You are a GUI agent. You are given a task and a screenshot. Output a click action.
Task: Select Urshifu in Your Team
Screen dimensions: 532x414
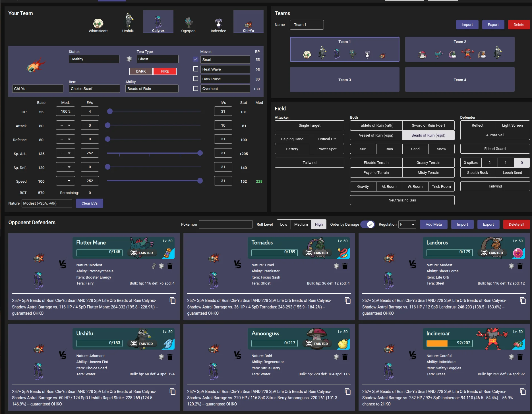click(x=128, y=23)
